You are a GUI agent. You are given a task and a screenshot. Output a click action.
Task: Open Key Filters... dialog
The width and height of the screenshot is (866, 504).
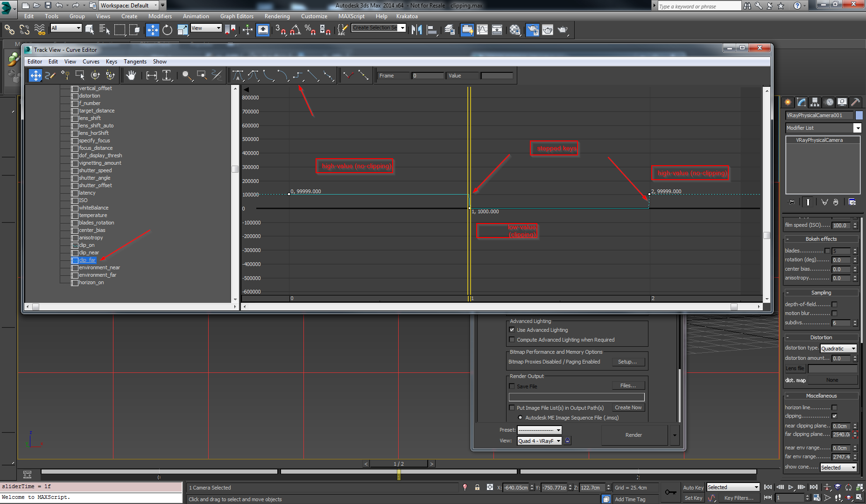[739, 498]
